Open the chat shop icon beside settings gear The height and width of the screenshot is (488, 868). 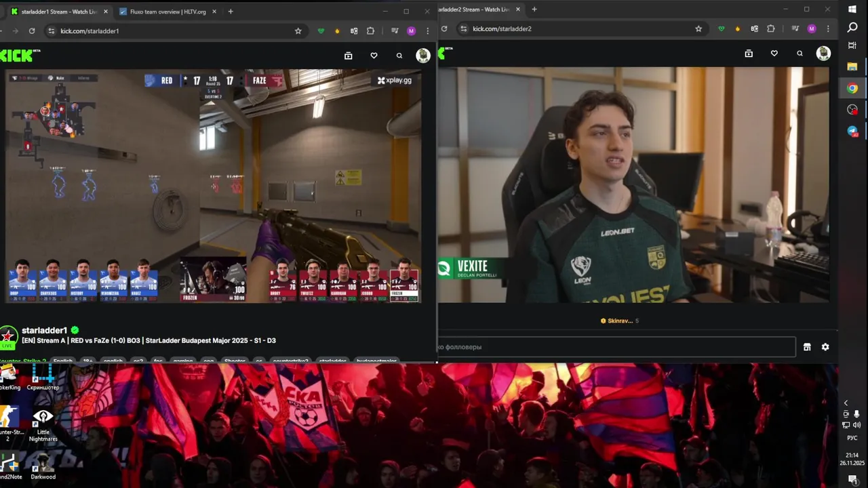807,347
